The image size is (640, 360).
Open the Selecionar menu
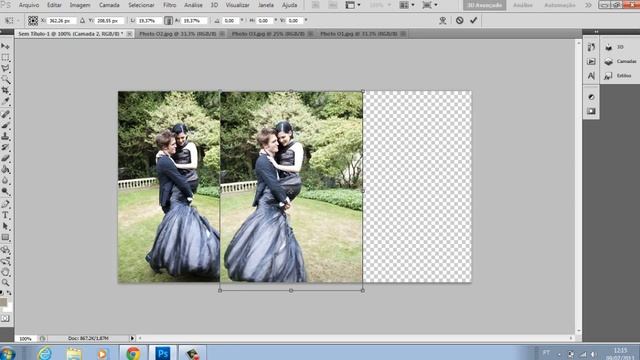point(141,5)
